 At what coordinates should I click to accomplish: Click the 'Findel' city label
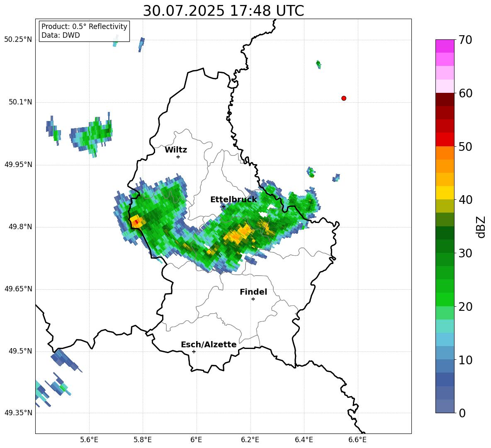pyautogui.click(x=253, y=292)
